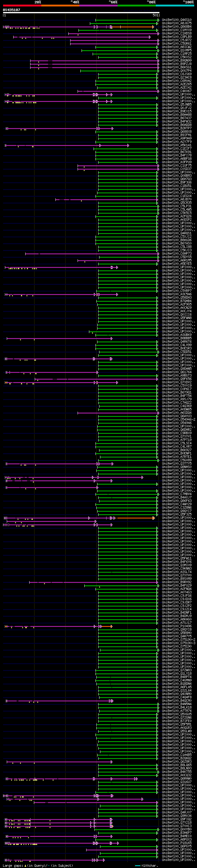Click the UniRef100_B4LK18 label
Screen dimensions: 197x868
[177, 707]
